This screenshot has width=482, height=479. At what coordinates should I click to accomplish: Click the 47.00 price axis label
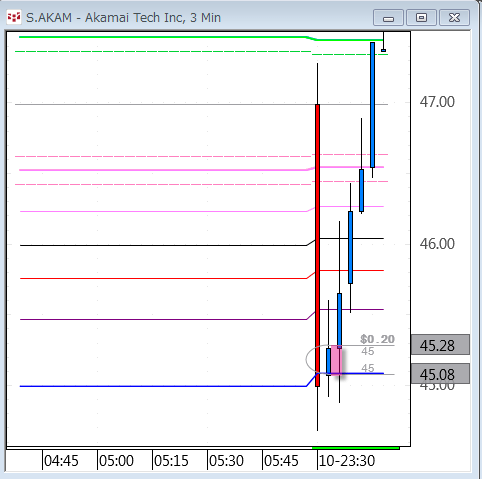(437, 102)
